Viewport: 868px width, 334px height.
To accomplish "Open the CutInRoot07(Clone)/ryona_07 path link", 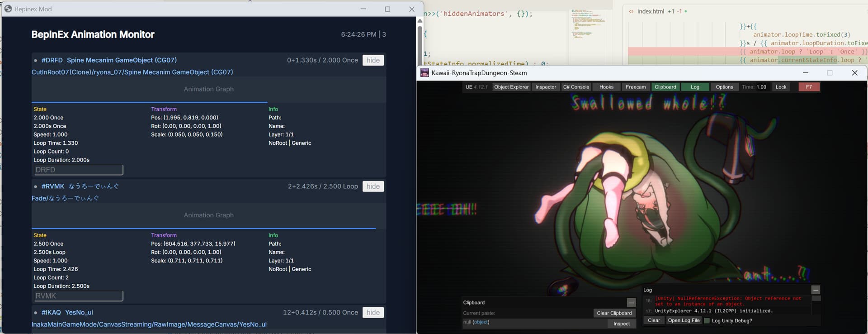I will tap(132, 72).
